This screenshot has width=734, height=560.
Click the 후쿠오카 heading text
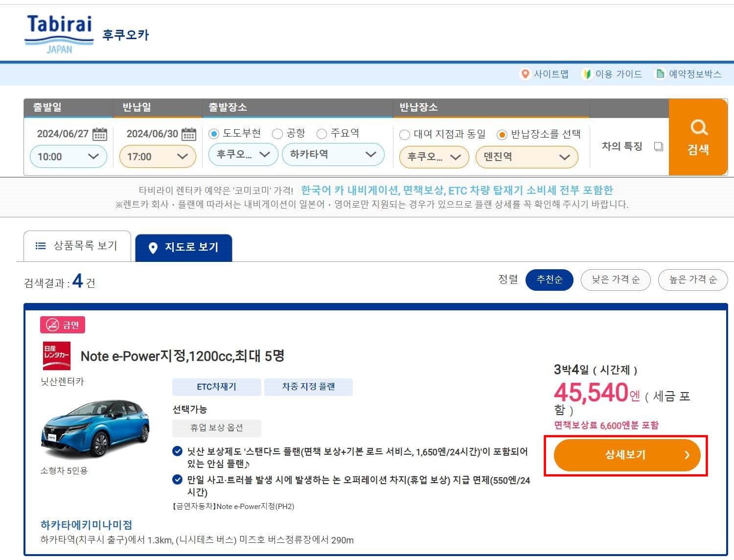[x=126, y=35]
